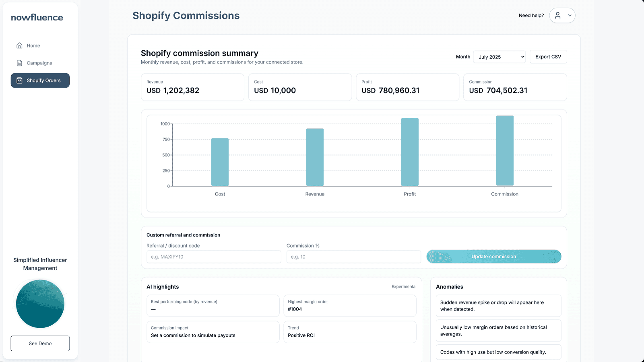
Task: Expand the account menu chevron
Action: coord(570,16)
